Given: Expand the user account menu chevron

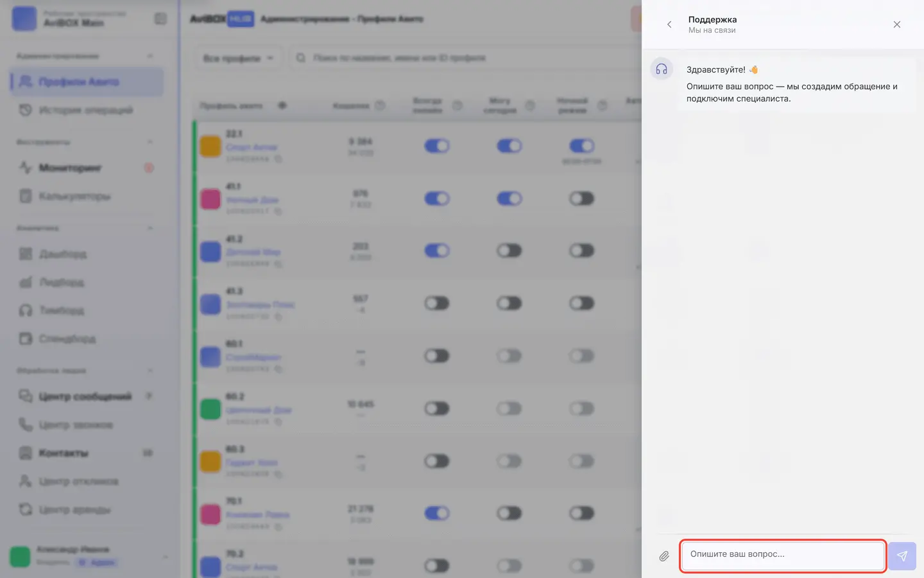Looking at the screenshot, I should click(166, 556).
